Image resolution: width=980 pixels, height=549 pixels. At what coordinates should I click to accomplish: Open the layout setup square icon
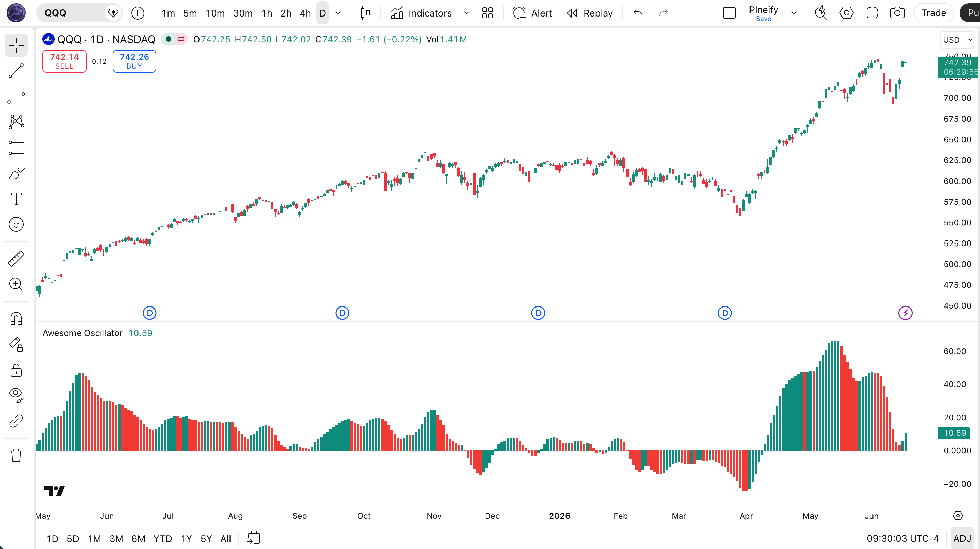point(729,13)
